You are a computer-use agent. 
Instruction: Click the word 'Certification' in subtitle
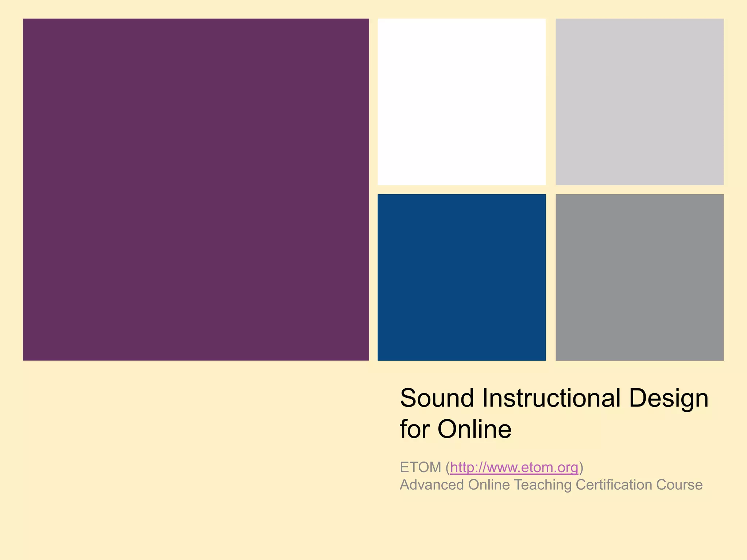[614, 485]
